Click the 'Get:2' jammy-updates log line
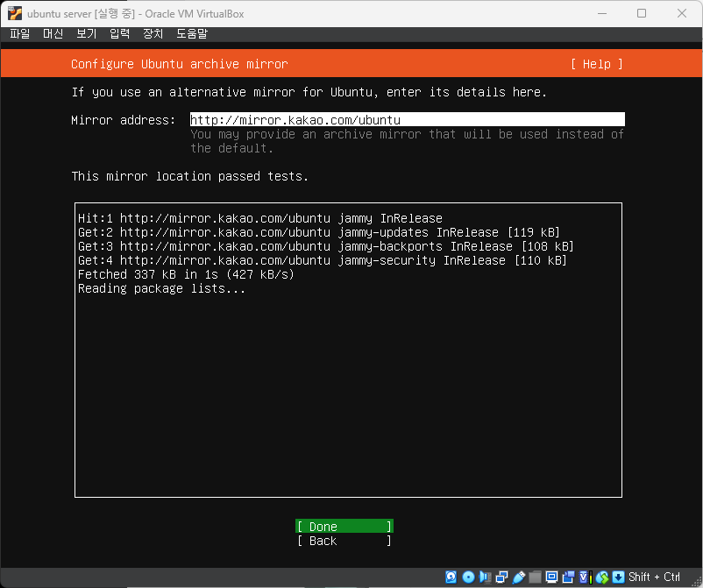This screenshot has height=588, width=703. [319, 232]
